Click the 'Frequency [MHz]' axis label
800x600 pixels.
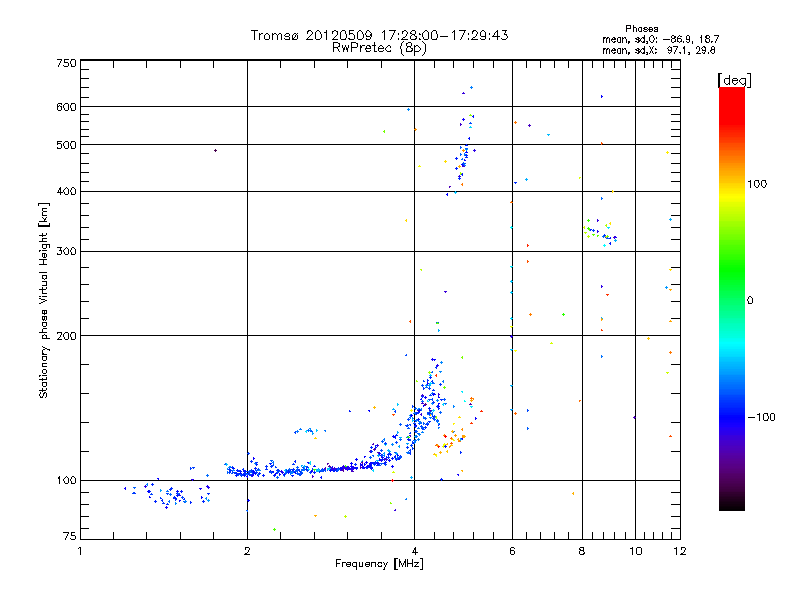[379, 564]
